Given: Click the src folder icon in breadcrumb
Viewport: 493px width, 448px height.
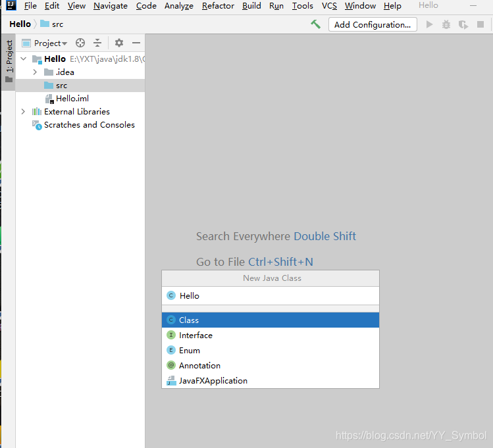Looking at the screenshot, I should pos(45,24).
